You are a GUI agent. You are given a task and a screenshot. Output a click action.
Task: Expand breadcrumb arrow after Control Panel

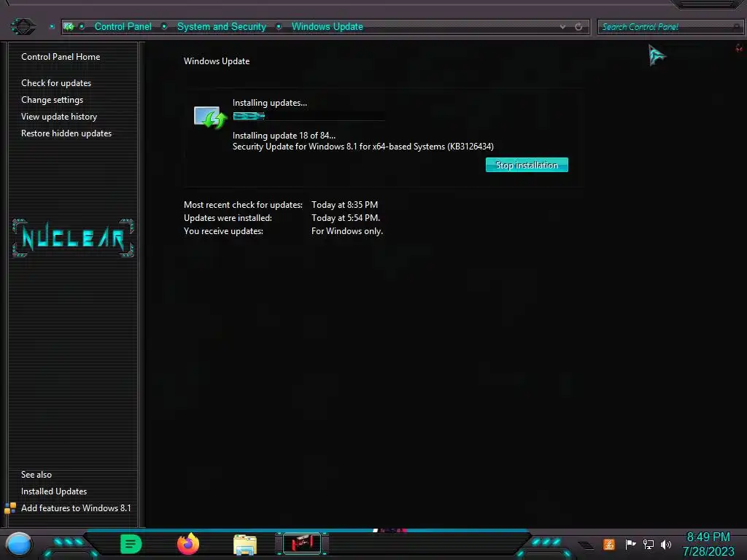coord(164,27)
